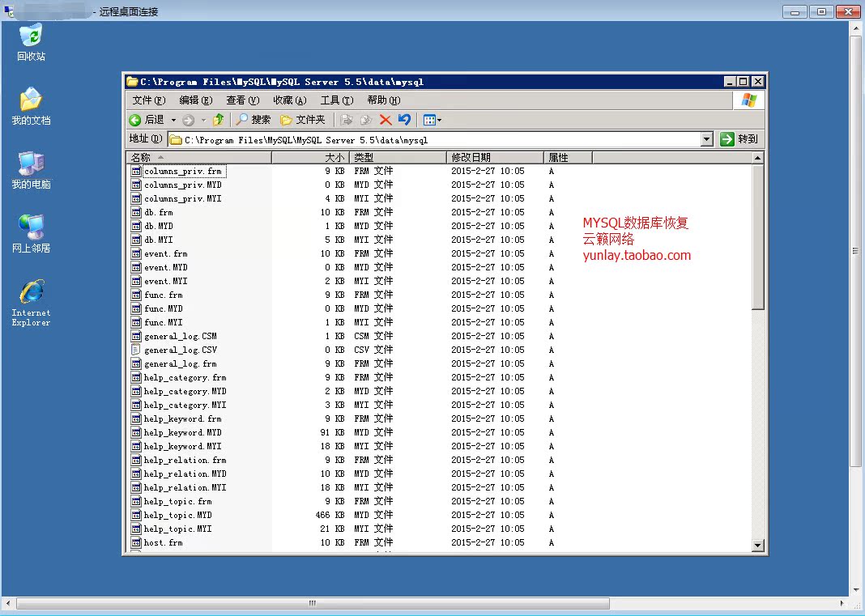Image resolution: width=865 pixels, height=616 pixels.
Task: Open the Views toolbar button
Action: [x=432, y=120]
